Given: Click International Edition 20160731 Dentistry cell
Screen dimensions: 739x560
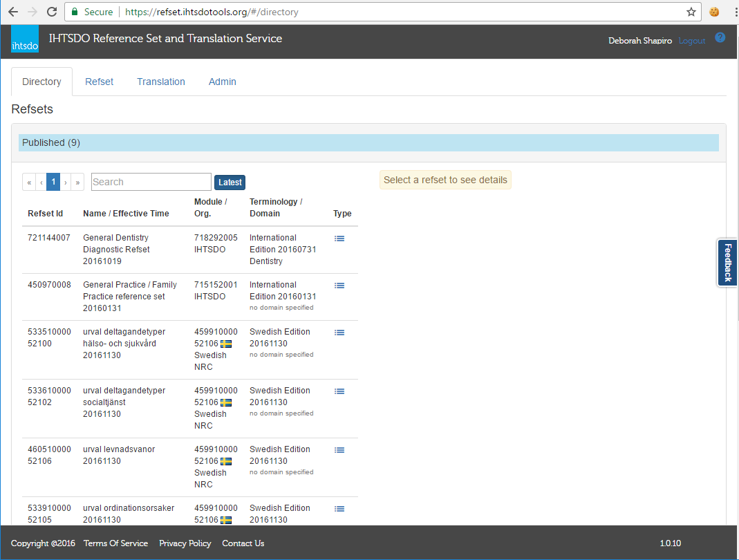Looking at the screenshot, I should click(283, 250).
